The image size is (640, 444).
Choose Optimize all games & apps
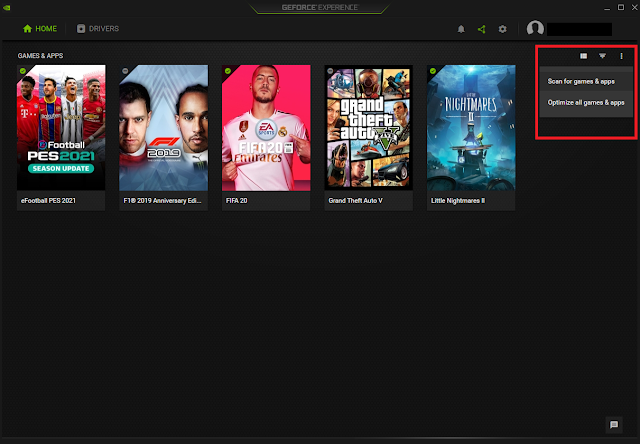(586, 102)
